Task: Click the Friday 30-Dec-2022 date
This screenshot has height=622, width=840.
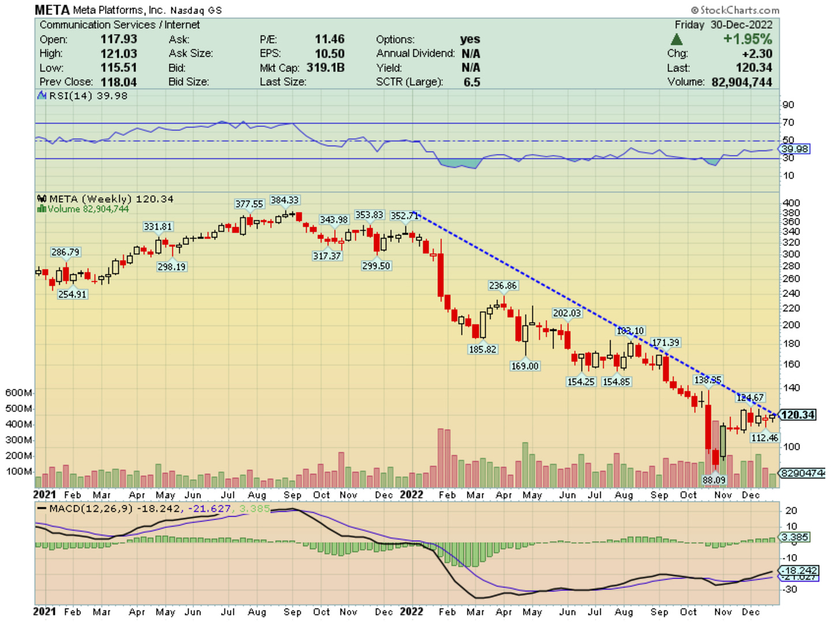Action: click(723, 25)
